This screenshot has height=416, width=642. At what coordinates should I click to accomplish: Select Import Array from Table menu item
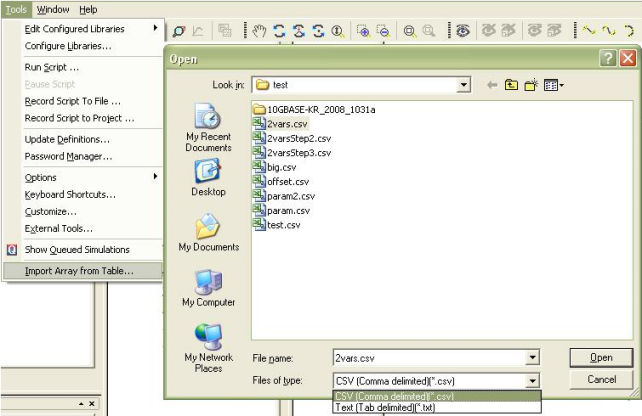78,271
